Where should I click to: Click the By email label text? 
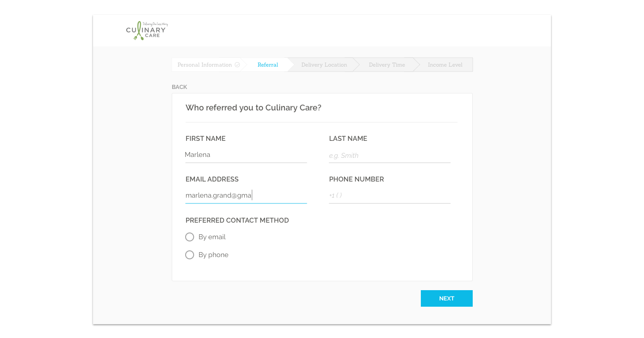click(212, 237)
